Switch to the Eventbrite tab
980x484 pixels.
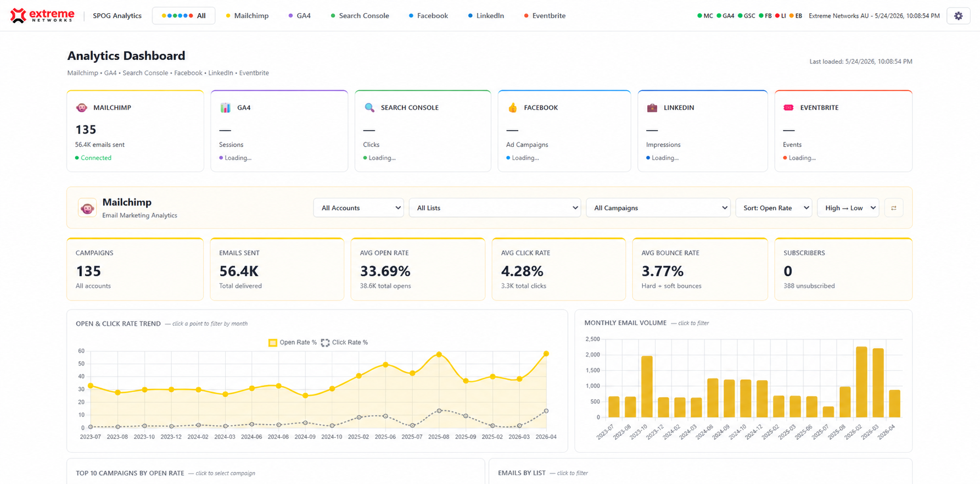pos(545,16)
